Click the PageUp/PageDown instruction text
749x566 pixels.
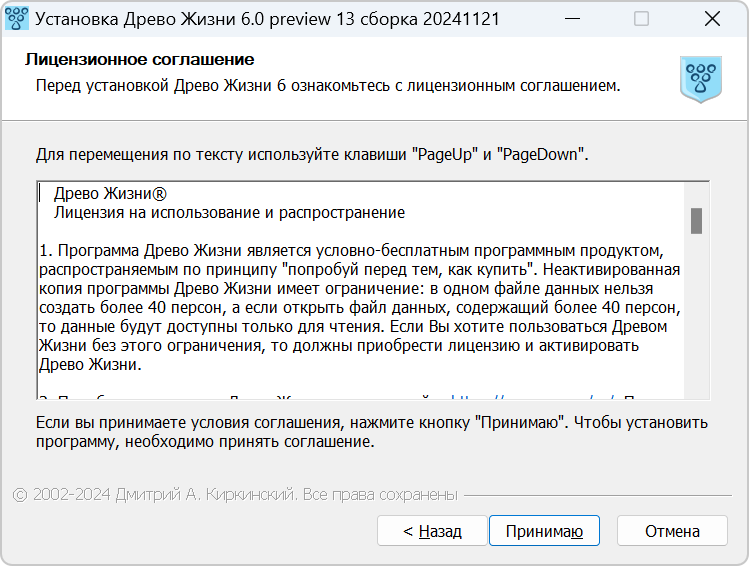point(312,155)
